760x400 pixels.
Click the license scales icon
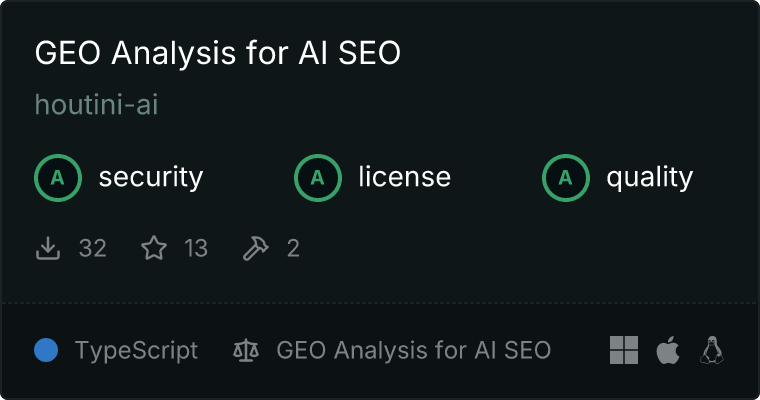(x=245, y=350)
